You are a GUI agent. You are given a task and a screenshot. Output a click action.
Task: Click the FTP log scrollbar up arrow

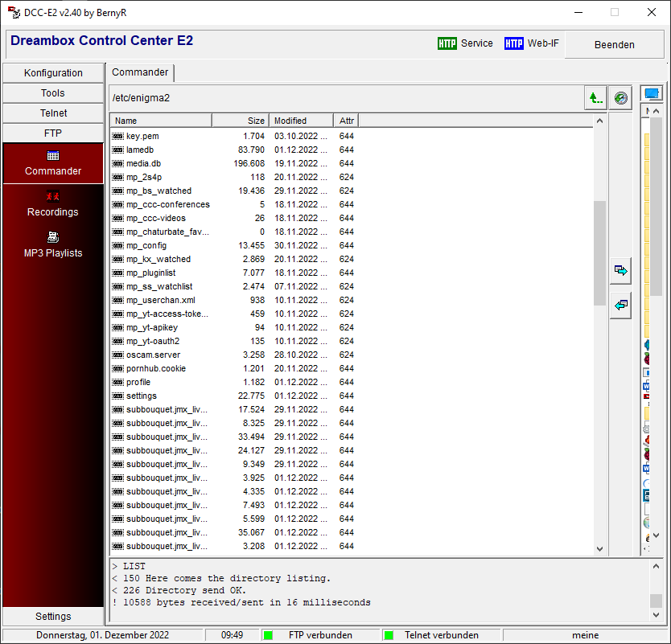(x=656, y=566)
